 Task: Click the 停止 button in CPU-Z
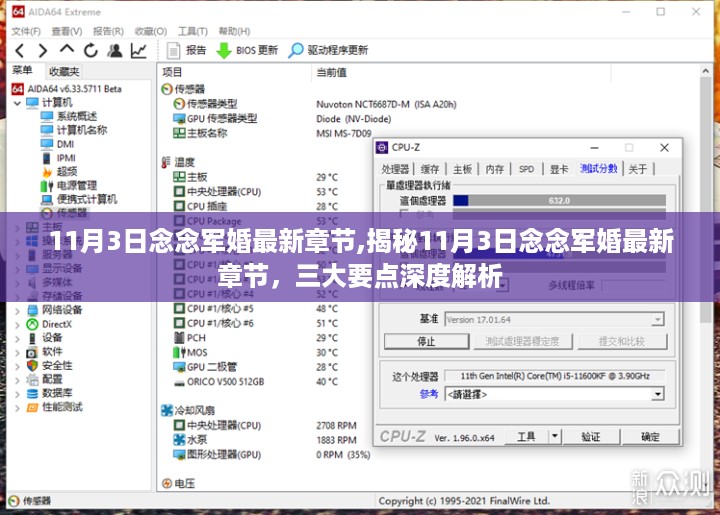pos(427,341)
